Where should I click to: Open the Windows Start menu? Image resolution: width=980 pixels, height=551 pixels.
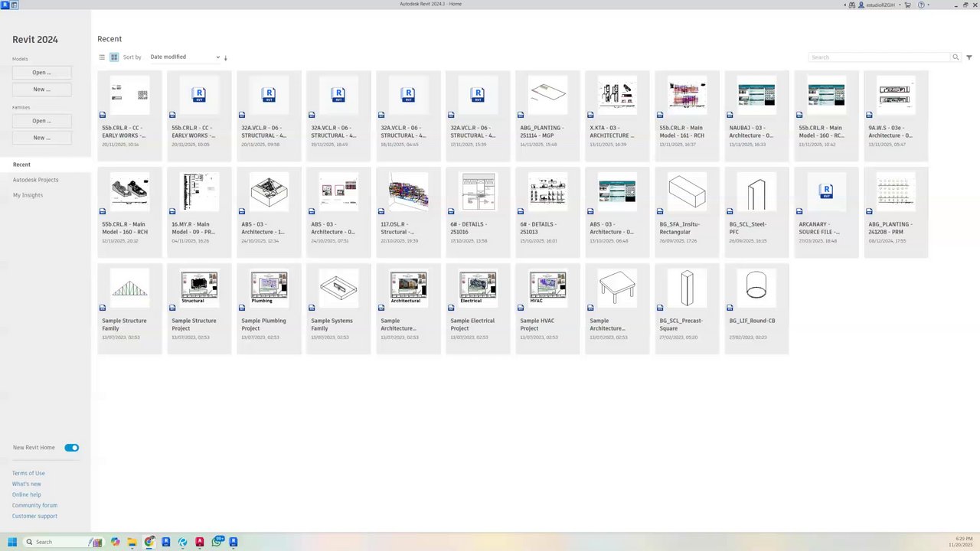[12, 542]
